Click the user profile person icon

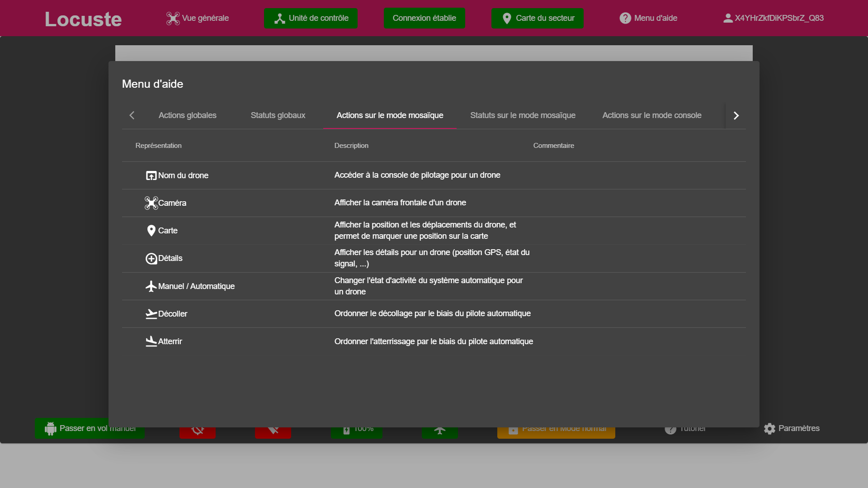(x=728, y=18)
